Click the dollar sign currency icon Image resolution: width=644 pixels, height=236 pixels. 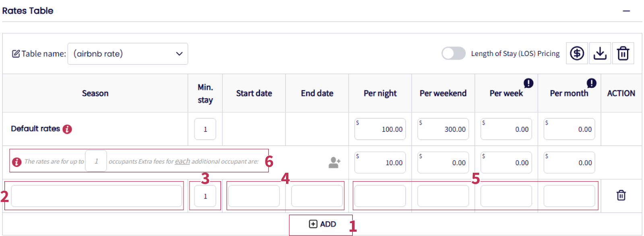(x=577, y=53)
